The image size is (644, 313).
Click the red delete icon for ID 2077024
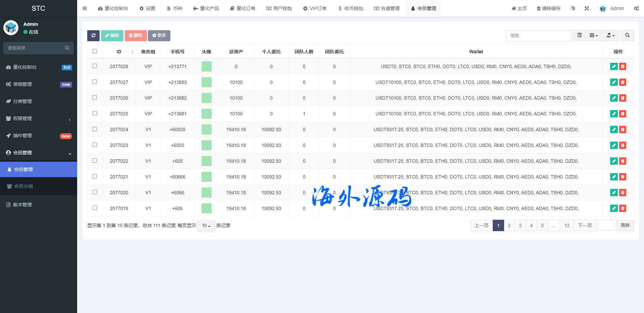point(623,129)
